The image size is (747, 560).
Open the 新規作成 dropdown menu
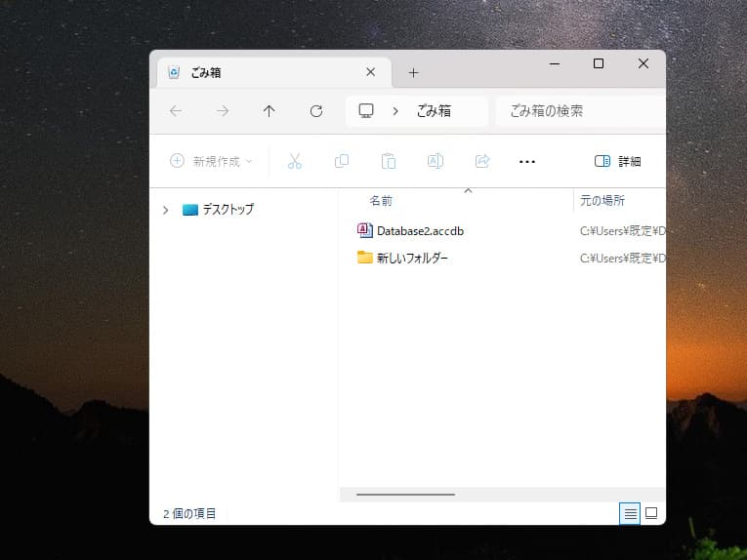click(x=211, y=161)
